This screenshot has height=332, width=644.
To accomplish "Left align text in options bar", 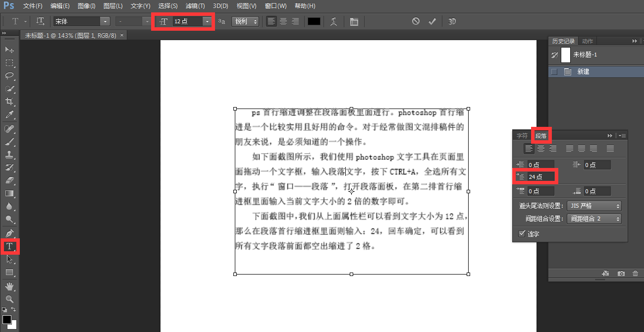I will [271, 21].
